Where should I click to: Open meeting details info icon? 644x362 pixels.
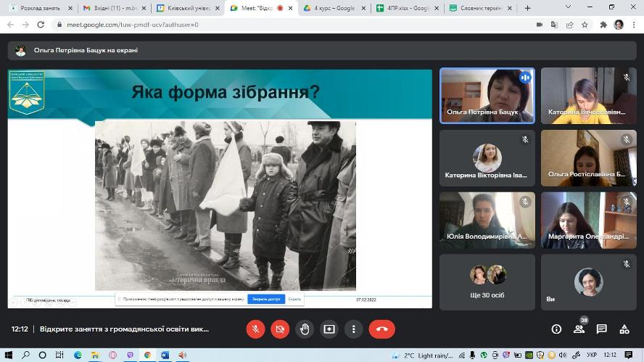(556, 329)
